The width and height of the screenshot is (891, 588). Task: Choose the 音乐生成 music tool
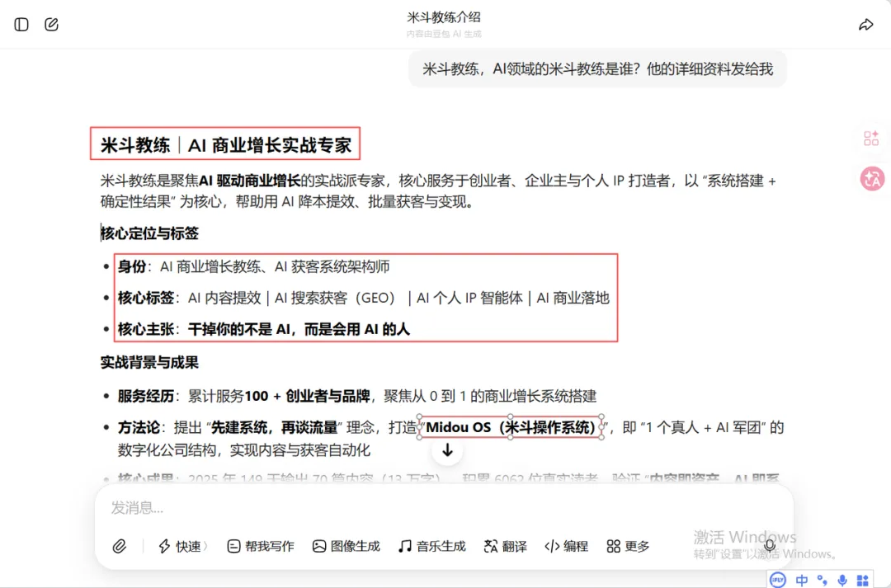[x=431, y=546]
